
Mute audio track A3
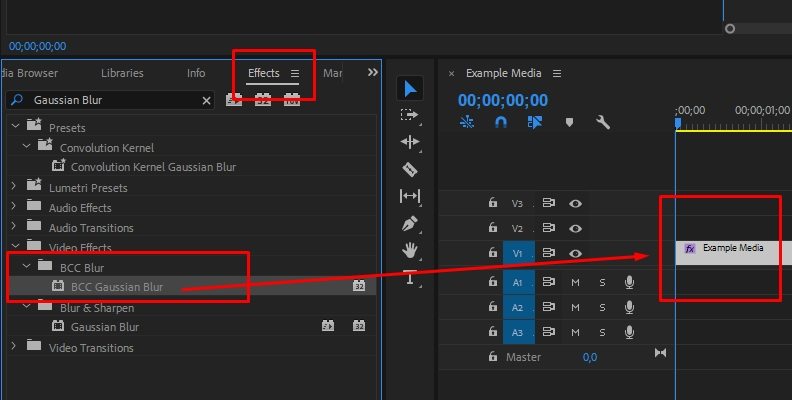click(x=575, y=332)
